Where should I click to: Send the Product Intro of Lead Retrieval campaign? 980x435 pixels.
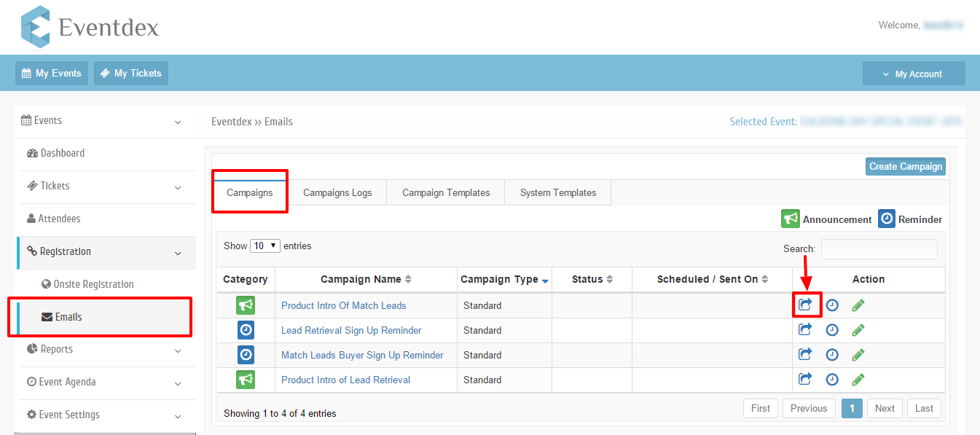805,379
